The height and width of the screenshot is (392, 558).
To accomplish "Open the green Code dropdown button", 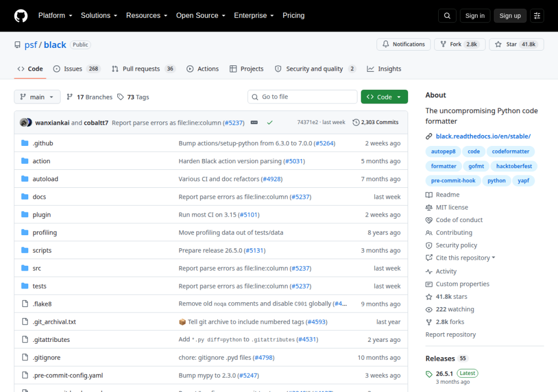I will point(384,97).
